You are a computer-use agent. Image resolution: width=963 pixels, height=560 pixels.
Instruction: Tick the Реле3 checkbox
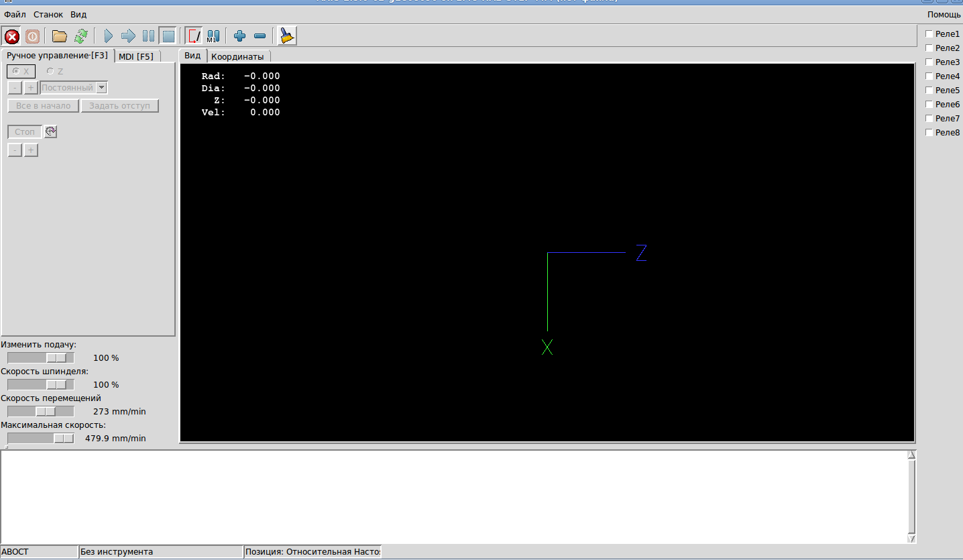pyautogui.click(x=929, y=62)
